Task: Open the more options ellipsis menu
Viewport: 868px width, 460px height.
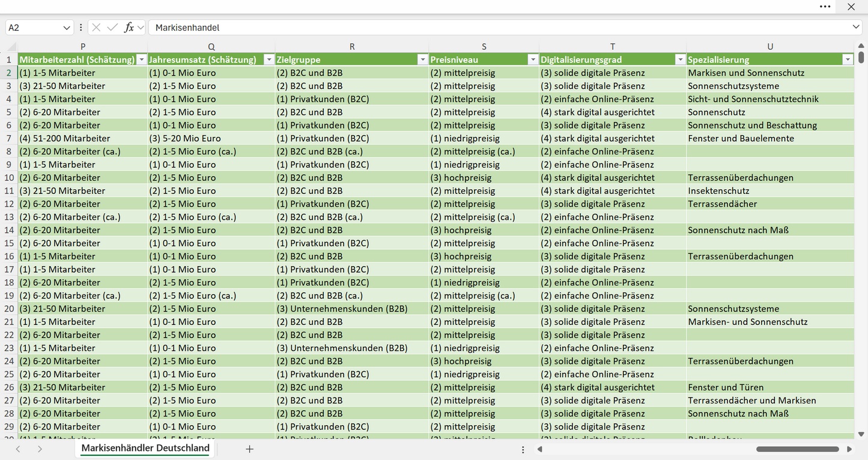Action: (825, 7)
